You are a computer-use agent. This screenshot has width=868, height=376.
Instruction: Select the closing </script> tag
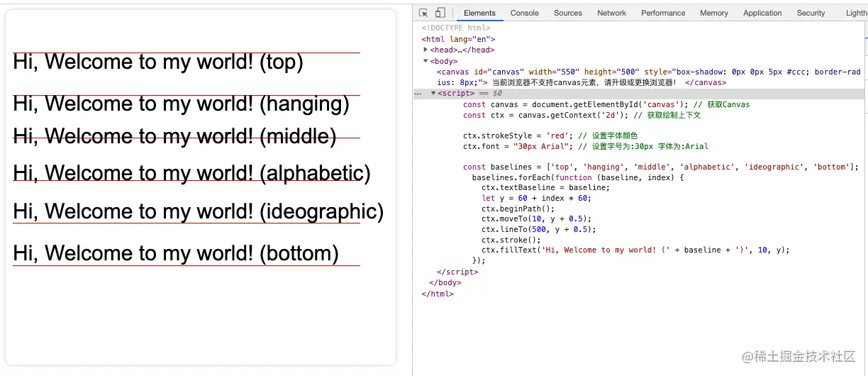pyautogui.click(x=457, y=272)
